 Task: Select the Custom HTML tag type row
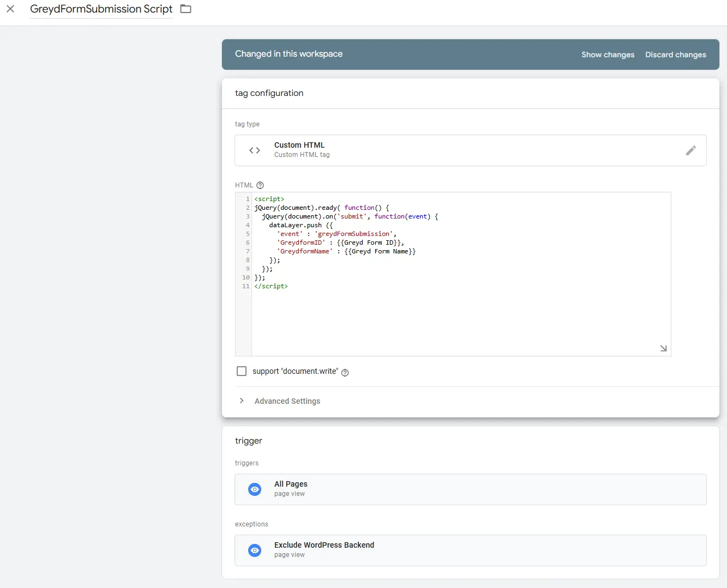click(x=470, y=150)
